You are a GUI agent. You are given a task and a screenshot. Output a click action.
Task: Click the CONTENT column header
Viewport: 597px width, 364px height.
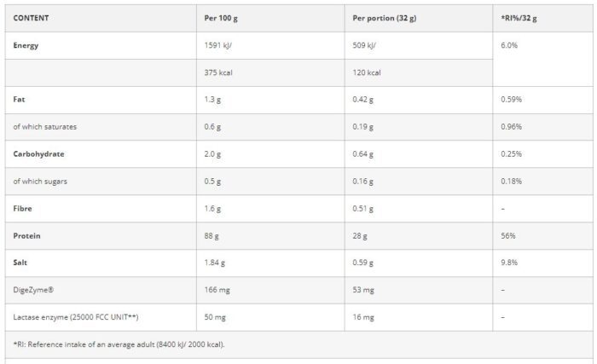(31, 17)
